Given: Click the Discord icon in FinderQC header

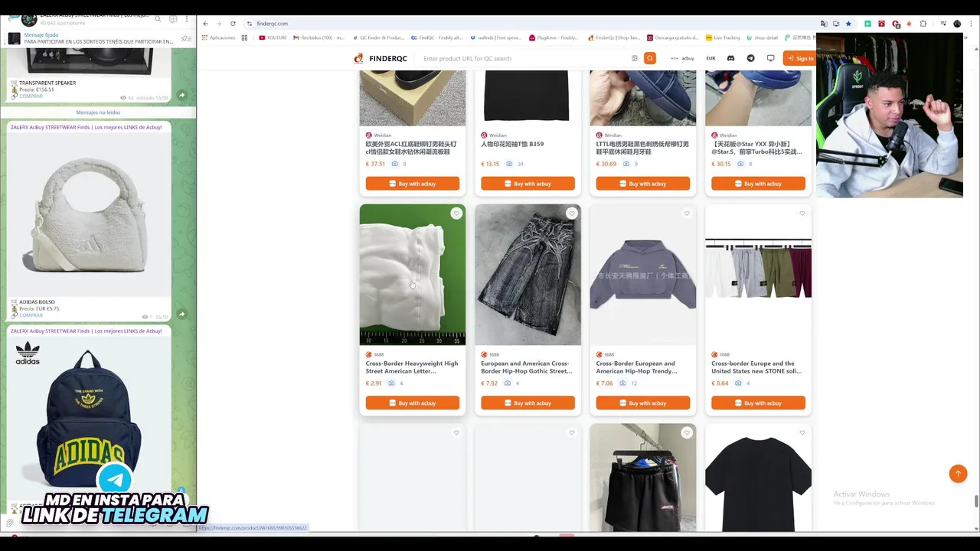Looking at the screenshot, I should point(730,58).
